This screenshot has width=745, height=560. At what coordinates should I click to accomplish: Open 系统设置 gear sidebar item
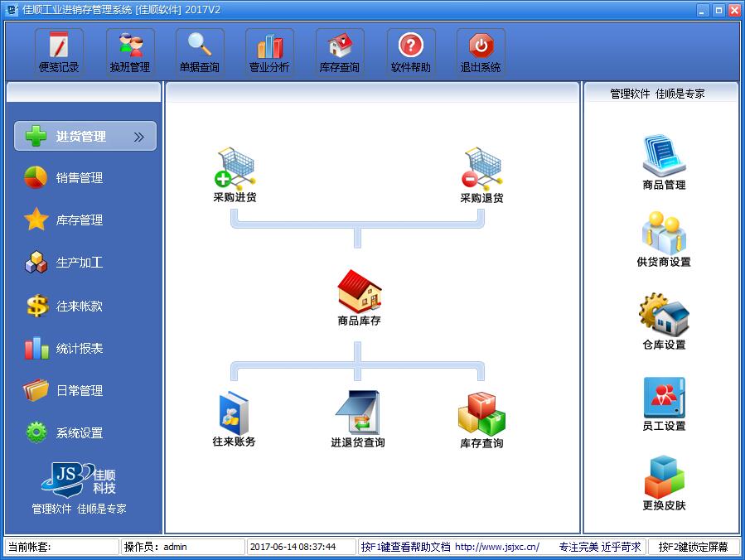(x=80, y=433)
